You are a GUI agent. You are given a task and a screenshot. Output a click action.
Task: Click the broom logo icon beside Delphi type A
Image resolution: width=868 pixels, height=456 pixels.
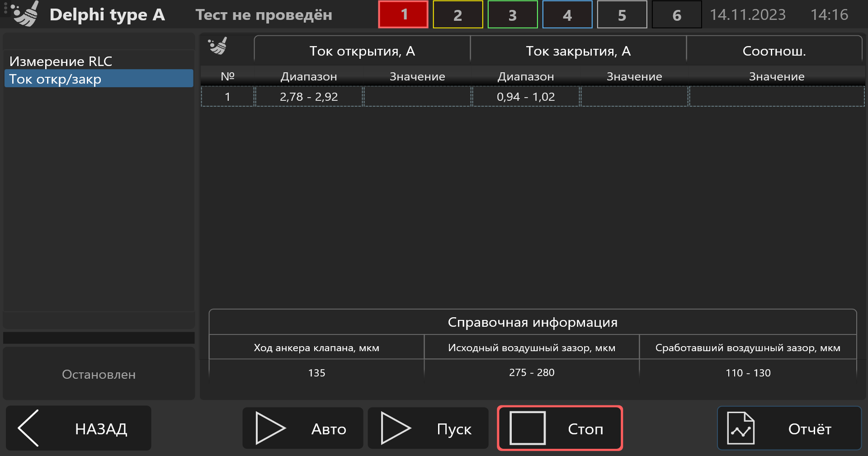[24, 14]
